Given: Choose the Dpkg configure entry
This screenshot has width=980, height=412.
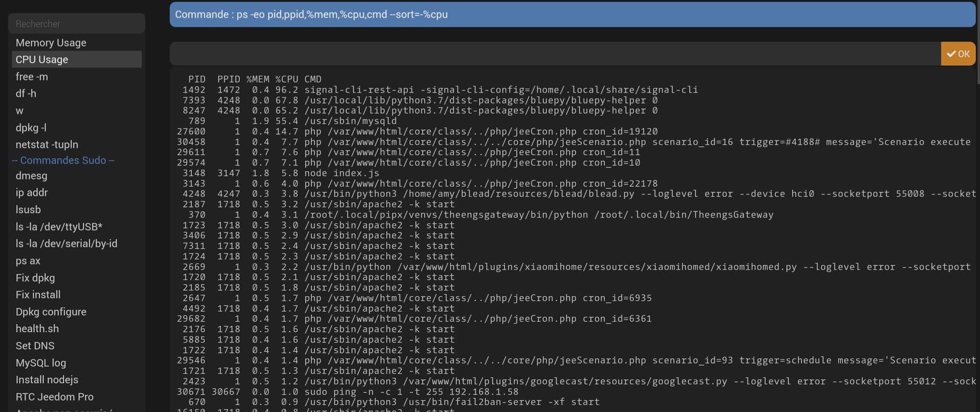Looking at the screenshot, I should coord(51,312).
